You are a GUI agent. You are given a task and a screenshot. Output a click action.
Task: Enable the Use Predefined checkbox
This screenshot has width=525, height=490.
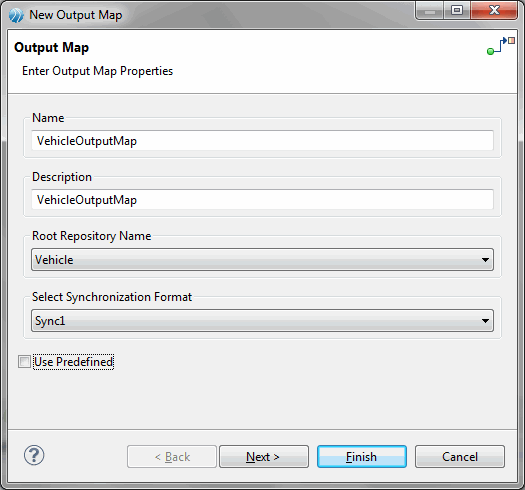(x=24, y=362)
